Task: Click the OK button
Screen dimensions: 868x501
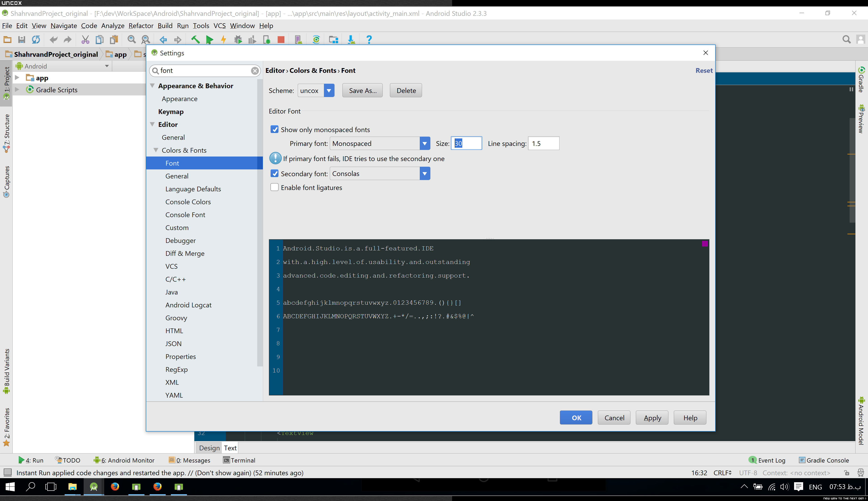Action: pyautogui.click(x=576, y=418)
